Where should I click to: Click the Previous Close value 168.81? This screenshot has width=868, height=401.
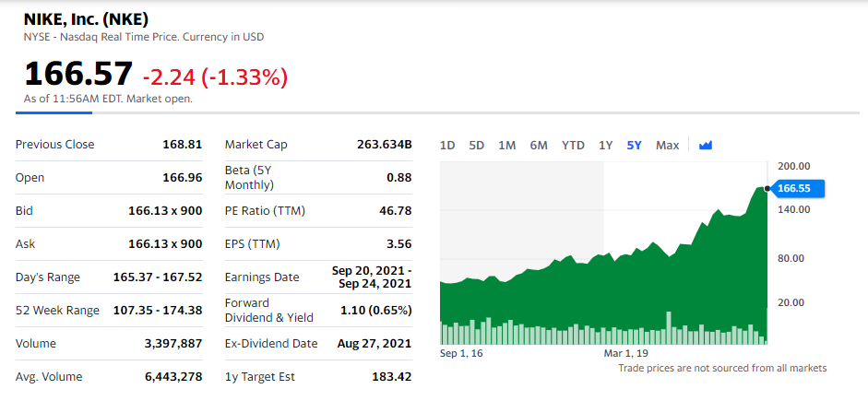[x=182, y=145]
